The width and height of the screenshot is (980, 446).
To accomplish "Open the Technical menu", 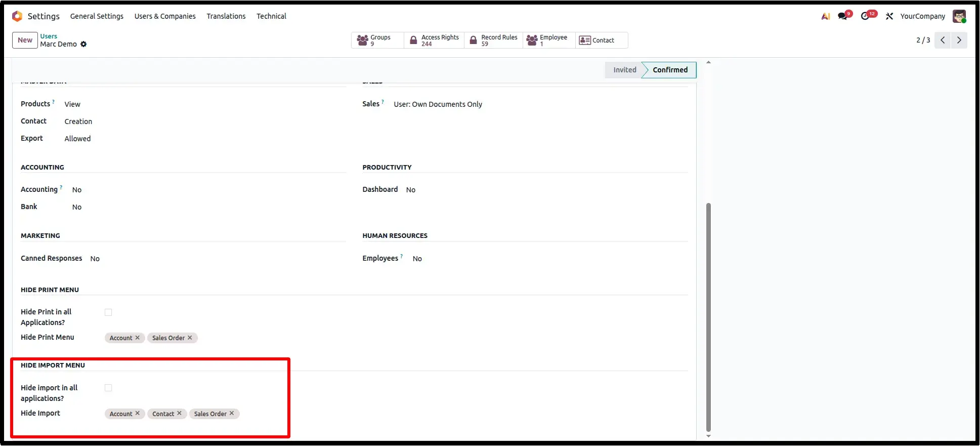I will click(271, 16).
